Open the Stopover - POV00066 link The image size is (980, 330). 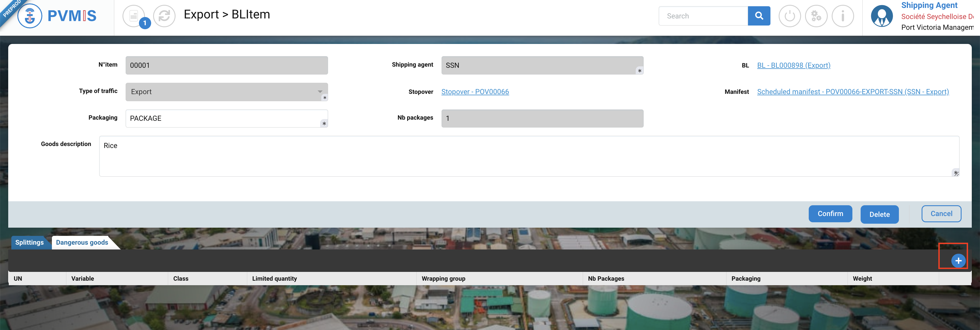tap(475, 92)
